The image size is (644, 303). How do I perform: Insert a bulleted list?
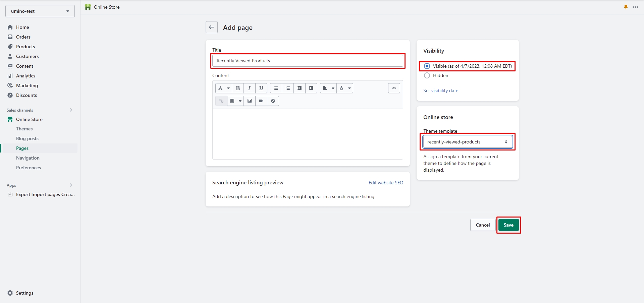point(276,88)
